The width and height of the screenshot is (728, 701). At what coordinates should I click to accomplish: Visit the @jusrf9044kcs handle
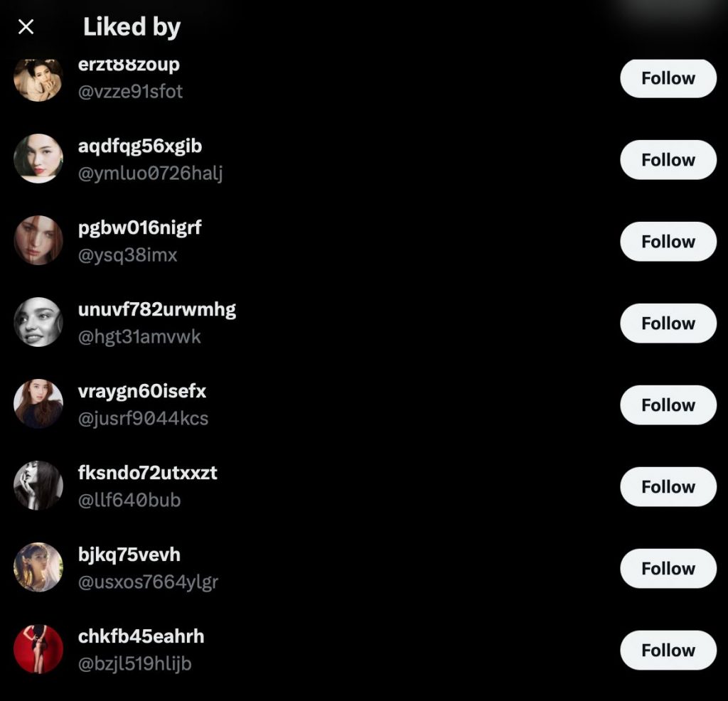tap(143, 419)
